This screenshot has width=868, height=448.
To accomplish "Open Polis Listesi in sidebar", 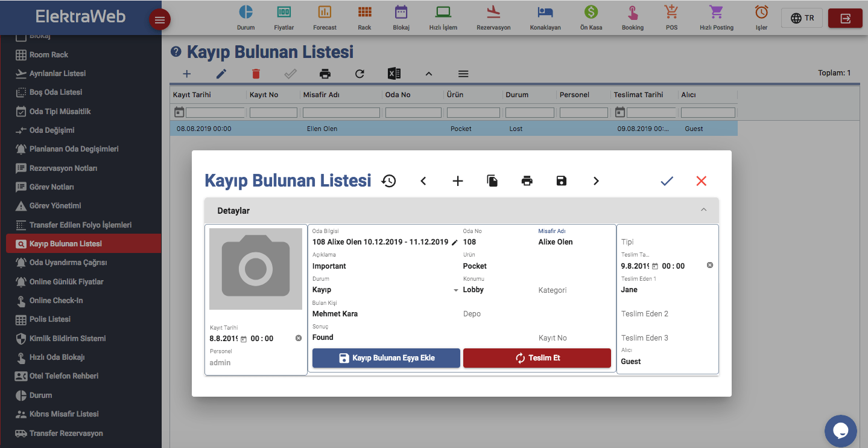I will coord(50,319).
